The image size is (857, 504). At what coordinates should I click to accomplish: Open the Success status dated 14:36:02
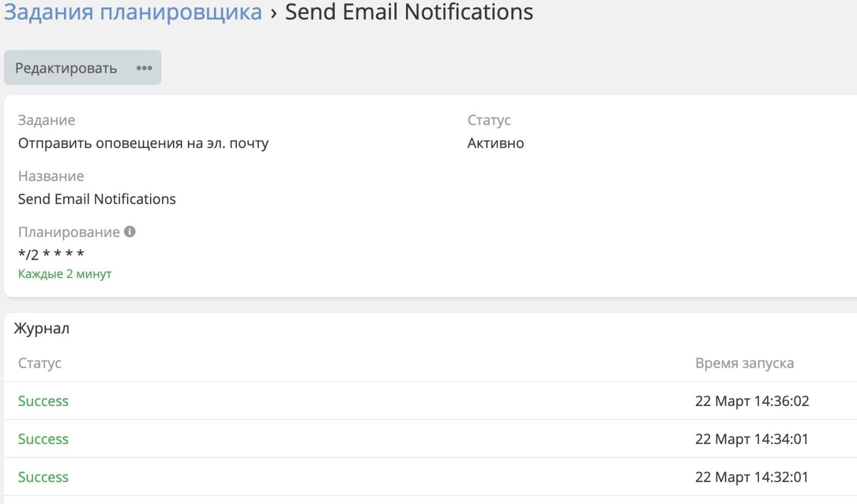[x=43, y=401]
